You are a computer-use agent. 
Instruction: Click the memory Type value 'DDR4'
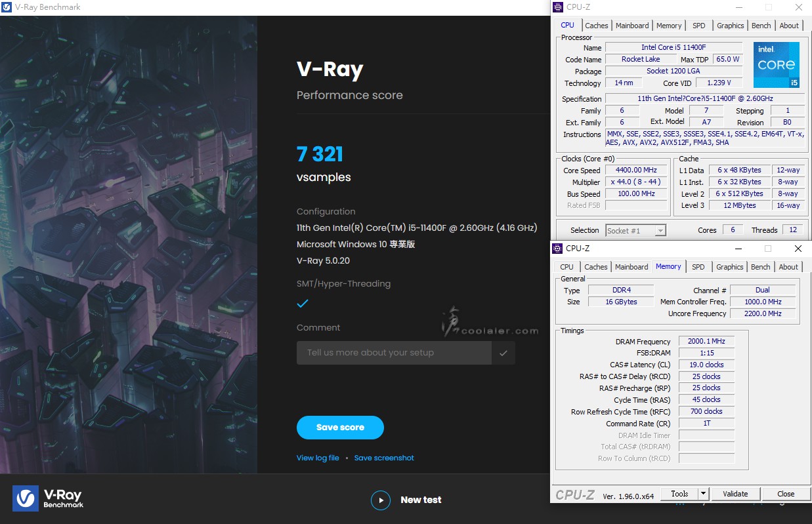point(621,290)
